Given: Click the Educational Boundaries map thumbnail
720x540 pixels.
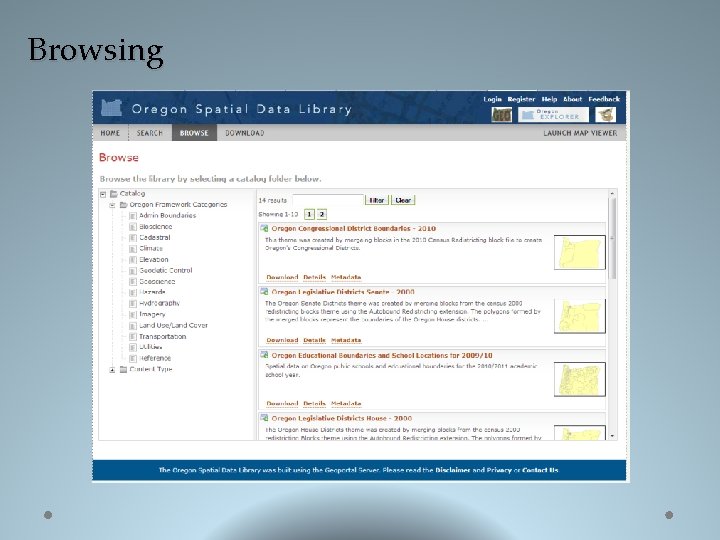Looking at the screenshot, I should [579, 379].
